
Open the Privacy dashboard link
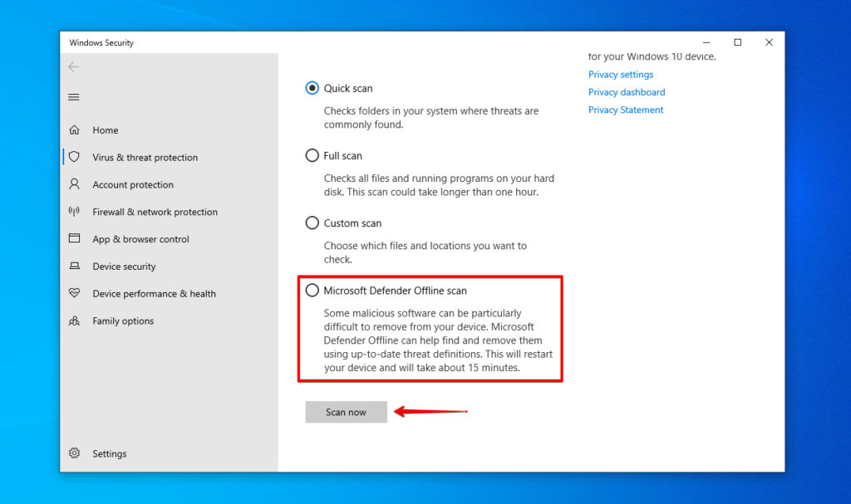click(x=626, y=92)
